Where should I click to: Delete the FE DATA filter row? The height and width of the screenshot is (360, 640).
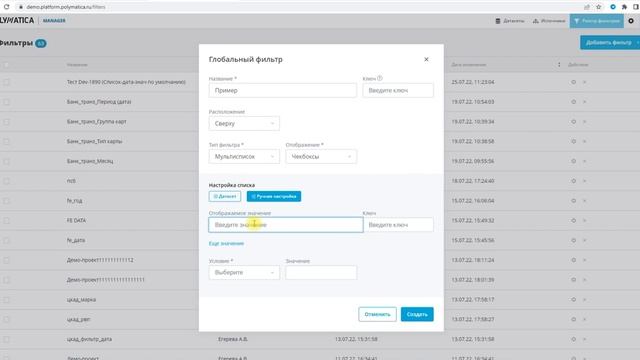click(584, 220)
